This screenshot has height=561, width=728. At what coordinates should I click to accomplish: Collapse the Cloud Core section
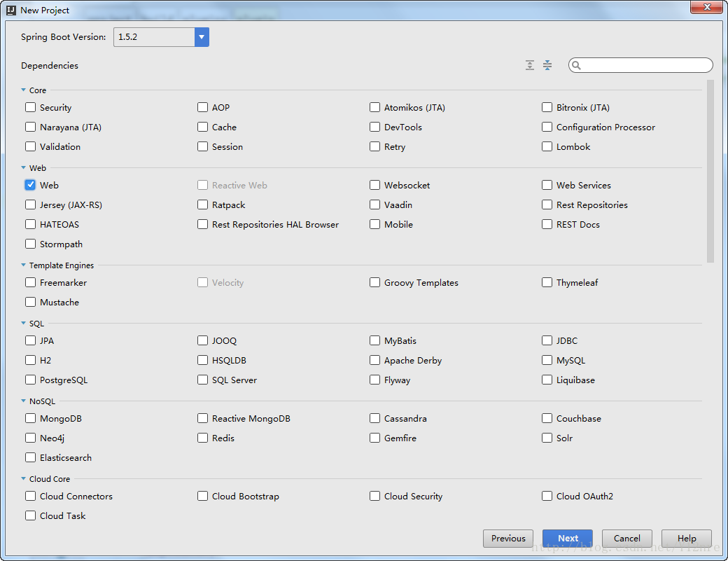23,478
